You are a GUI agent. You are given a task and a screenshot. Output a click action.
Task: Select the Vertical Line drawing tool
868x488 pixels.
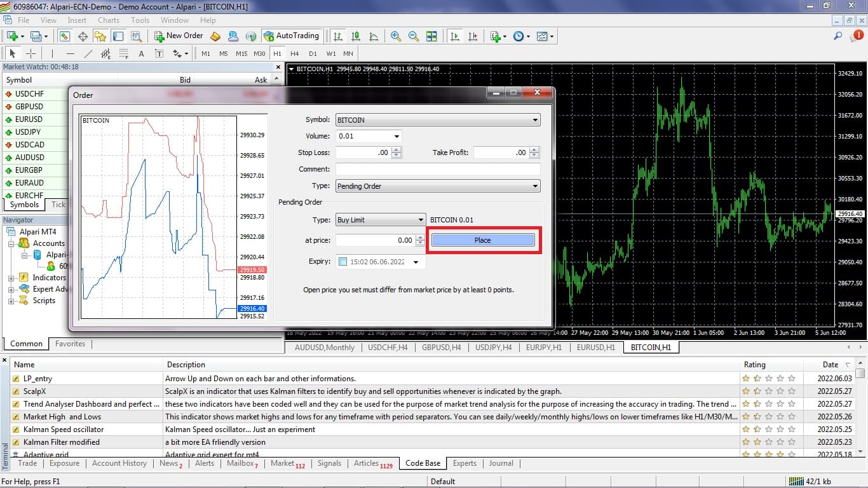click(x=53, y=54)
